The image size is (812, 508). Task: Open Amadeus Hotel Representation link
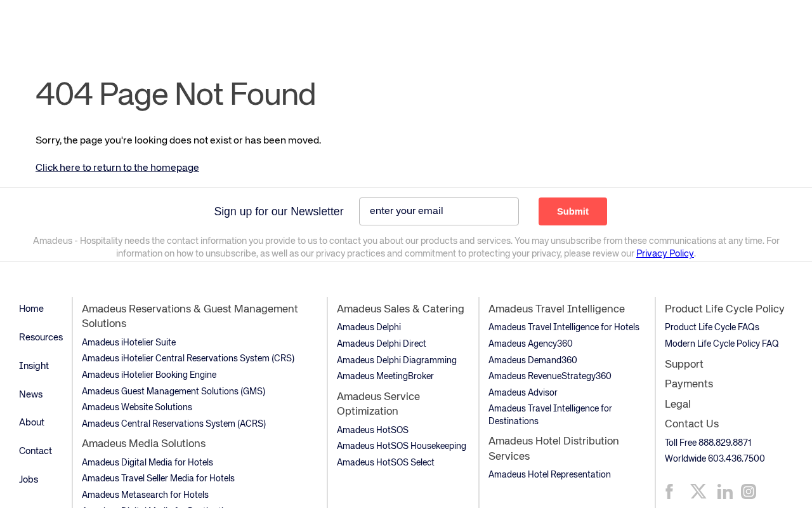tap(549, 474)
